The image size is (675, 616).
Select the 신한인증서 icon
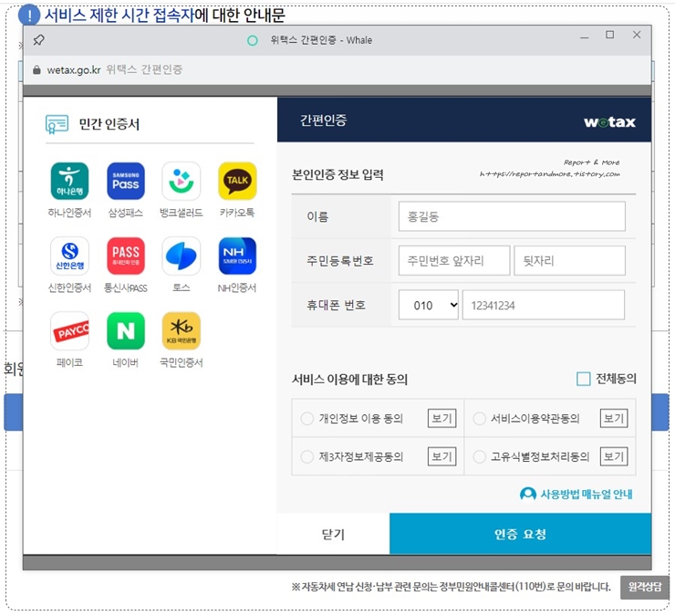pos(69,256)
